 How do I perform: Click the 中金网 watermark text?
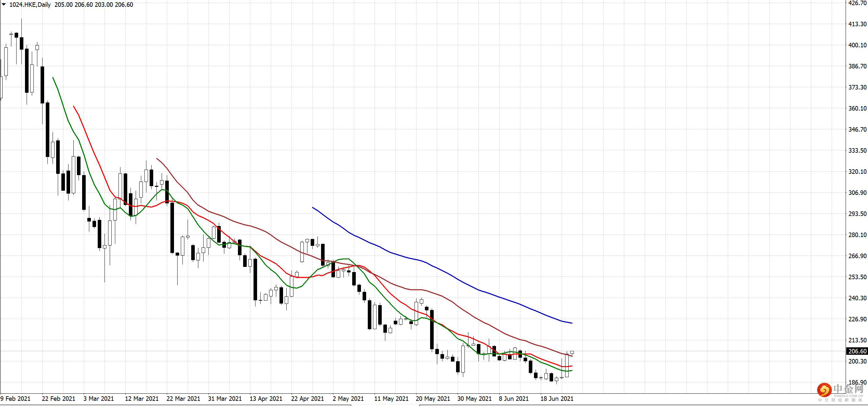coord(848,389)
